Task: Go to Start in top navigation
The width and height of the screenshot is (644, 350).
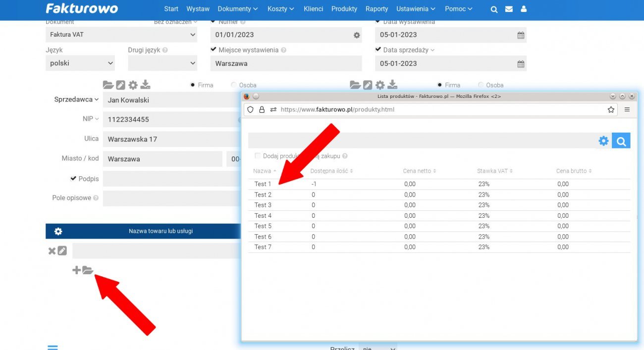Action: coord(171,9)
